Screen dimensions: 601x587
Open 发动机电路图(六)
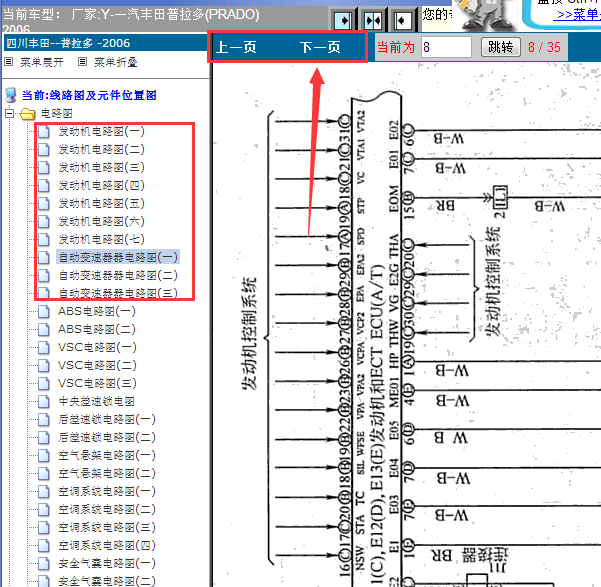pyautogui.click(x=101, y=222)
